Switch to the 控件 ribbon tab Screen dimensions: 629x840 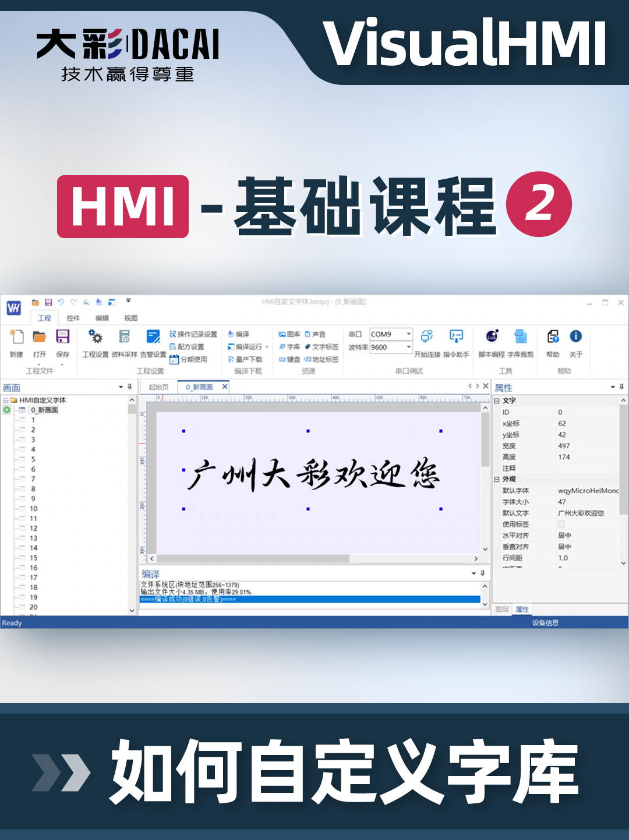pos(73,318)
